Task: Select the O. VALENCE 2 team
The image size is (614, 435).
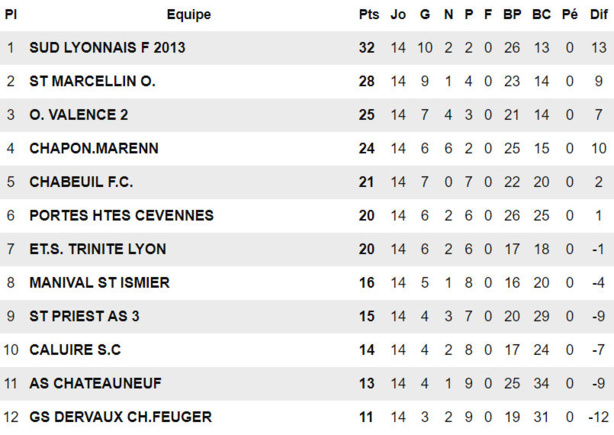Action: [79, 115]
